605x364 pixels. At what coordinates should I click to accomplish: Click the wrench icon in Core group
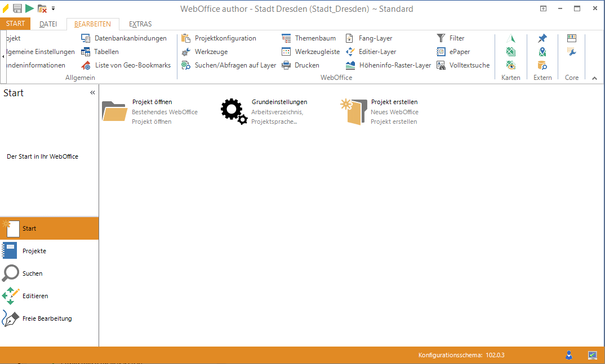coord(572,52)
